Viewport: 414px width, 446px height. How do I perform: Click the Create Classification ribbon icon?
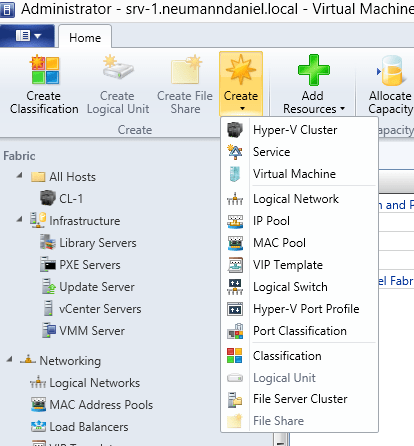[x=45, y=70]
